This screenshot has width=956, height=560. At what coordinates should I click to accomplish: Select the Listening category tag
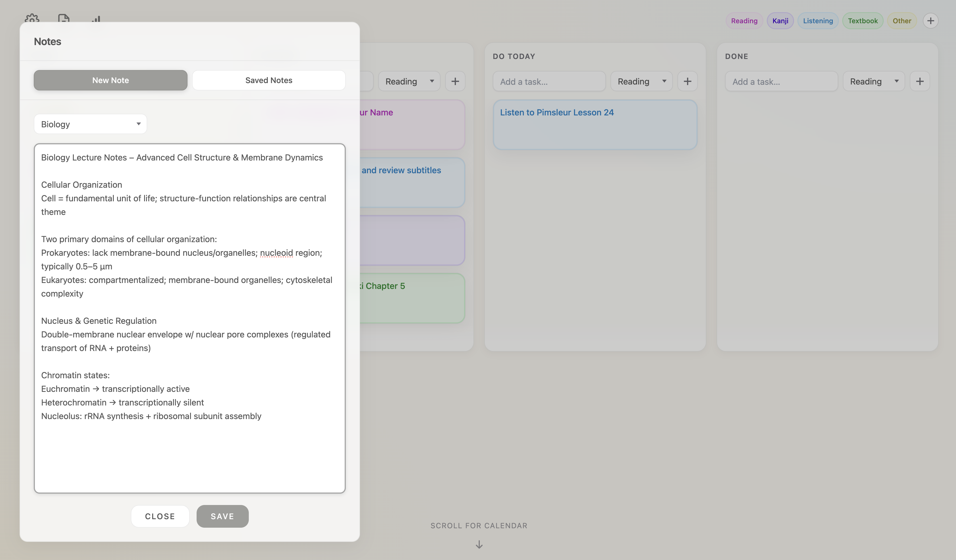(x=818, y=21)
